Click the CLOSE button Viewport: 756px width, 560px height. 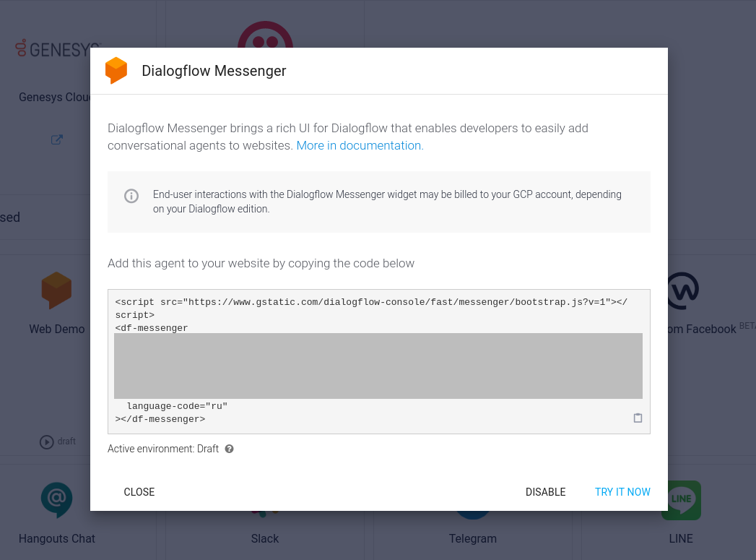point(139,492)
